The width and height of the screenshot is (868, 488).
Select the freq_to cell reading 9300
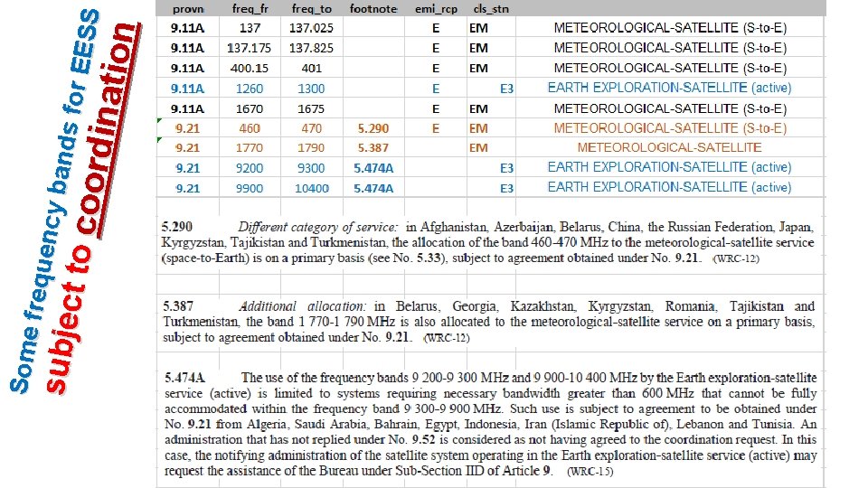pos(311,168)
